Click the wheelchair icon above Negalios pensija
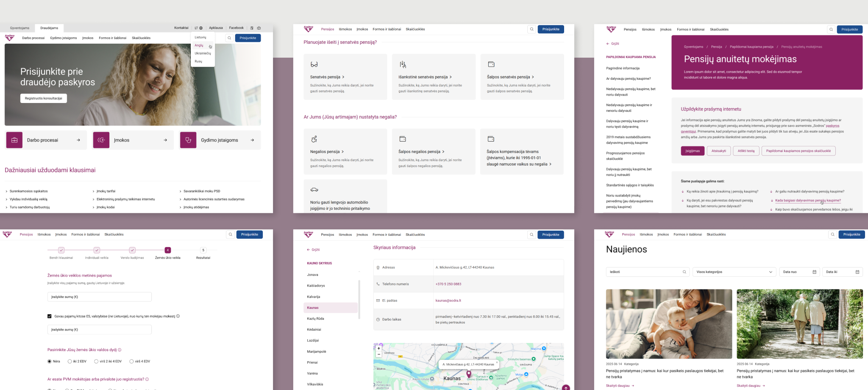This screenshot has width=868, height=390. (x=314, y=139)
